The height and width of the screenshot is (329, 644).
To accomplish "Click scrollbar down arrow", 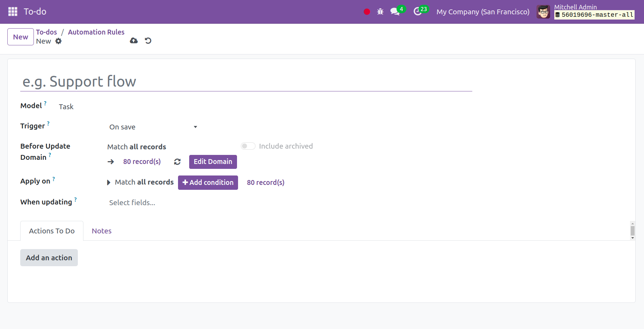I will [x=632, y=238].
